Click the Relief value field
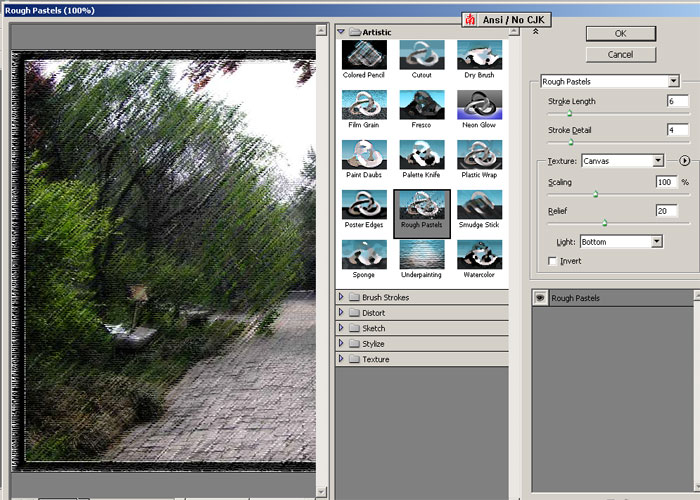700x500 pixels. (667, 211)
